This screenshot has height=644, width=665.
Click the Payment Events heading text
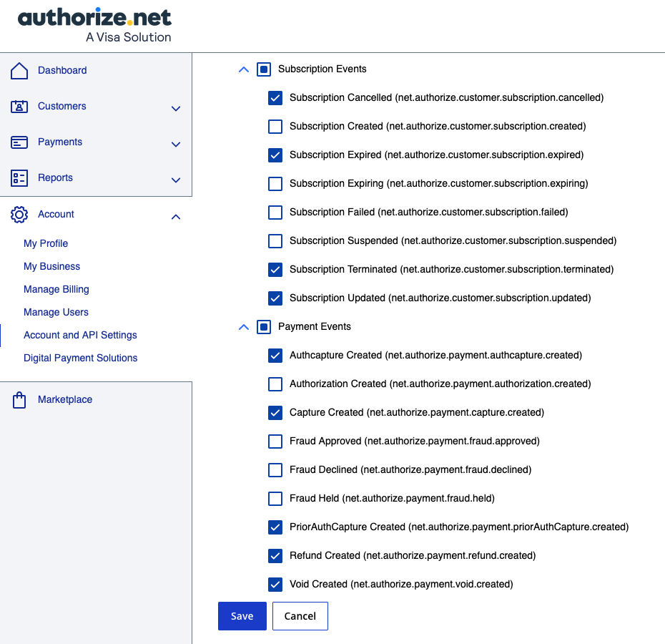pos(315,327)
